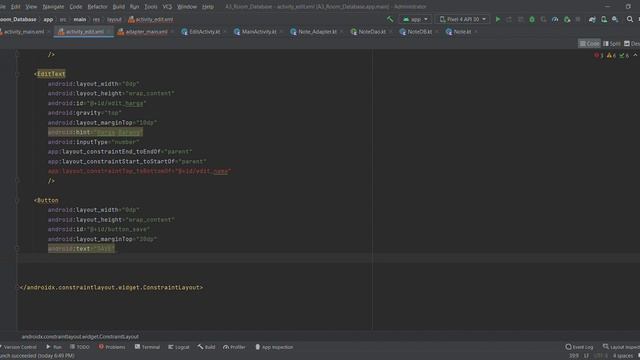Open the Run tool window at bottom
Screen dimensions: 640x360
[54, 347]
